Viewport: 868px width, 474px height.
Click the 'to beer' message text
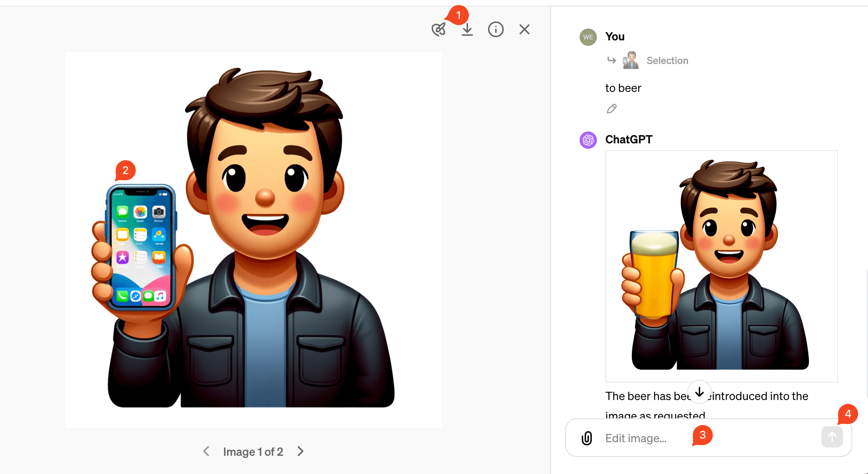(623, 88)
